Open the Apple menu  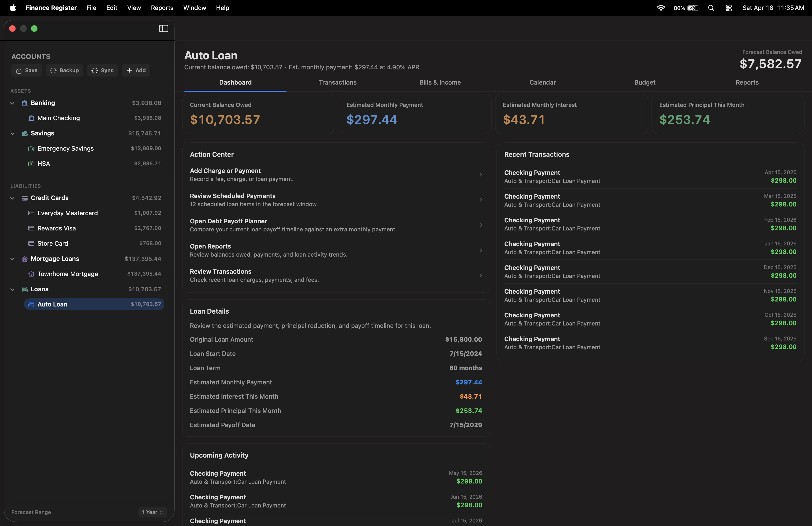pos(13,8)
